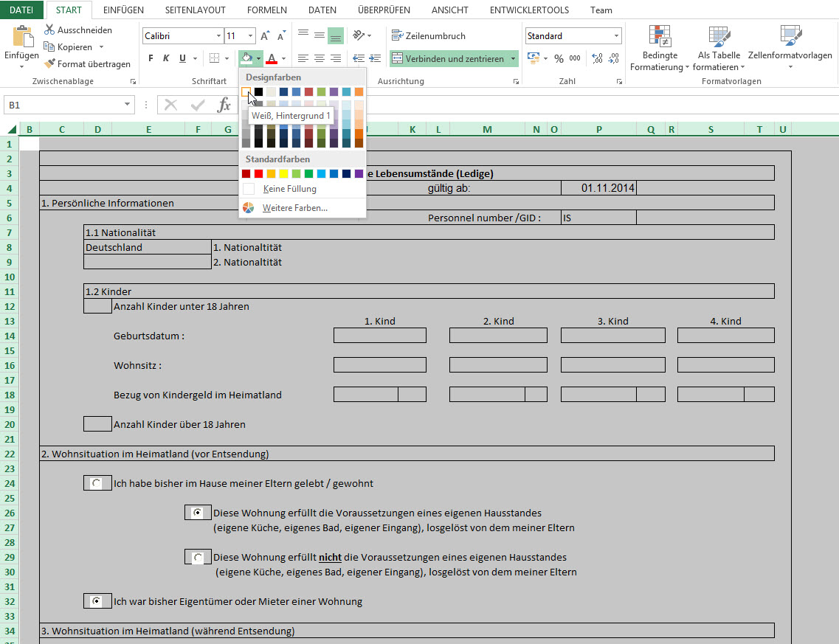Select cell containing 01.11.2014
The image size is (839, 644).
(x=598, y=188)
